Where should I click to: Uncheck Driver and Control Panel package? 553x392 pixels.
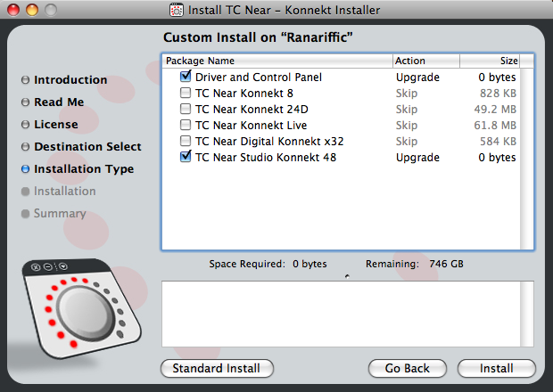tap(186, 77)
